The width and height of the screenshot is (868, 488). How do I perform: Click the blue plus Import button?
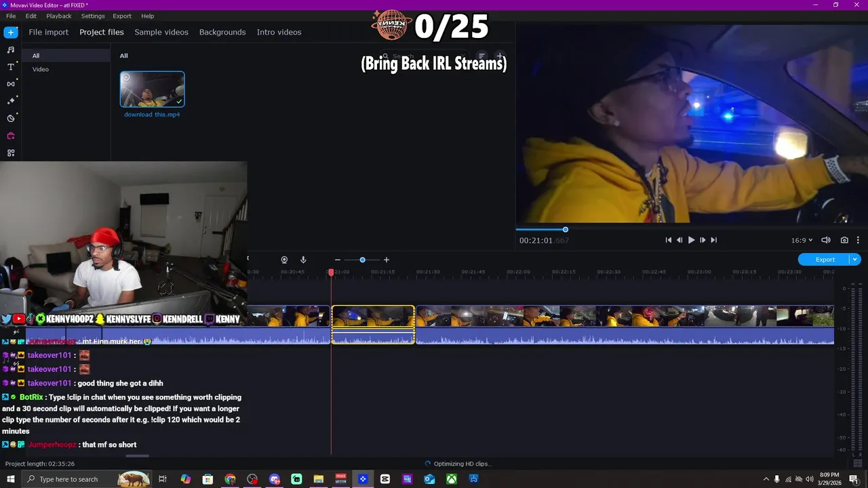(11, 32)
